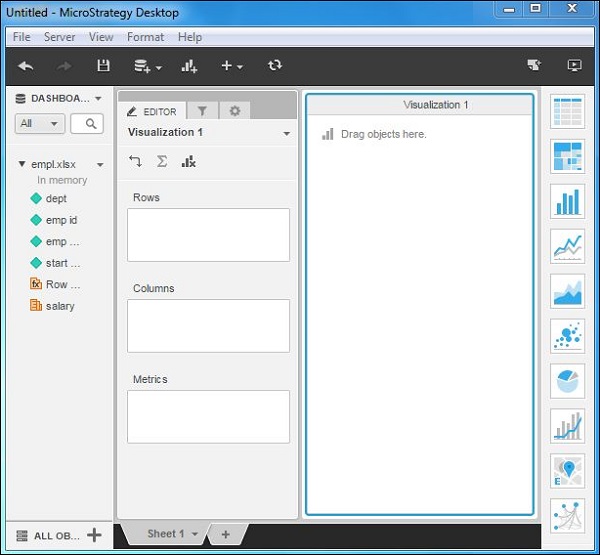This screenshot has width=600, height=555.
Task: Click the Columns drop zone
Action: (x=209, y=326)
